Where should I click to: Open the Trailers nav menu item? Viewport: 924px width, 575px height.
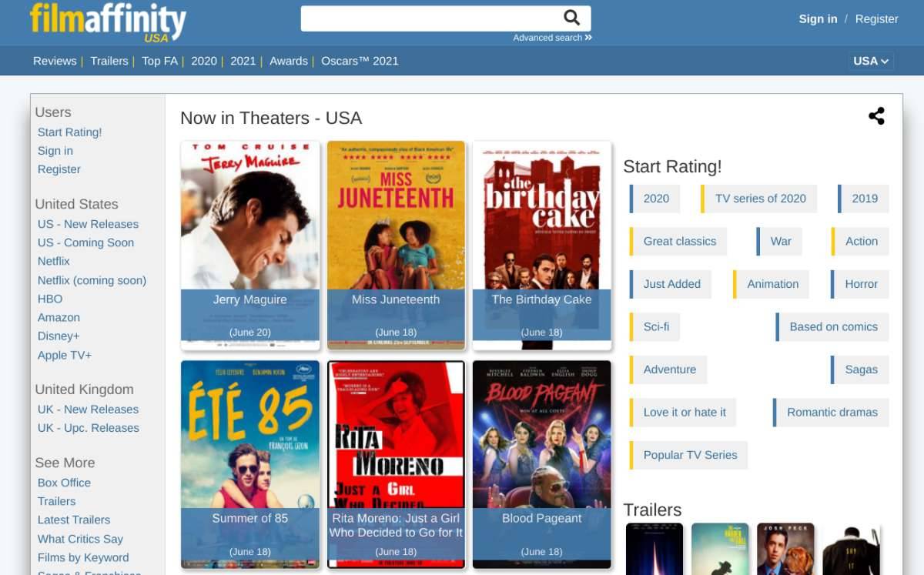pos(109,61)
